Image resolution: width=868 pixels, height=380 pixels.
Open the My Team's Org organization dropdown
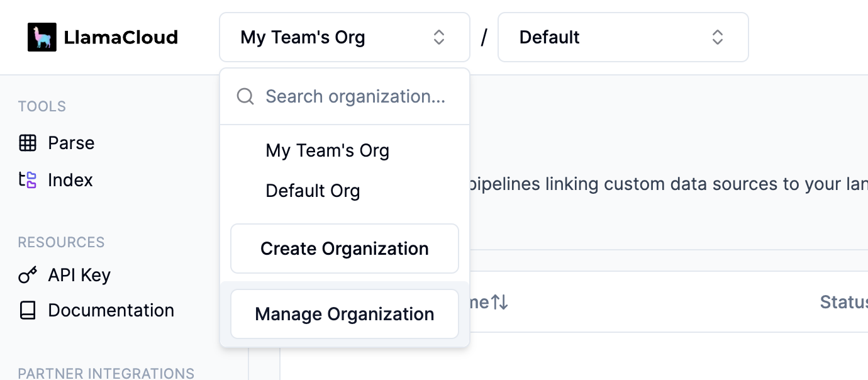(x=345, y=37)
